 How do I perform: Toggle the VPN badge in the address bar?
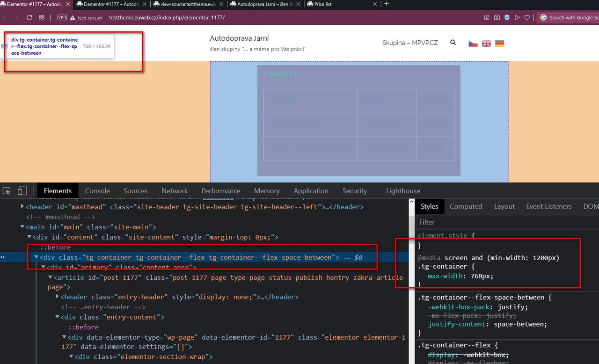[62, 18]
